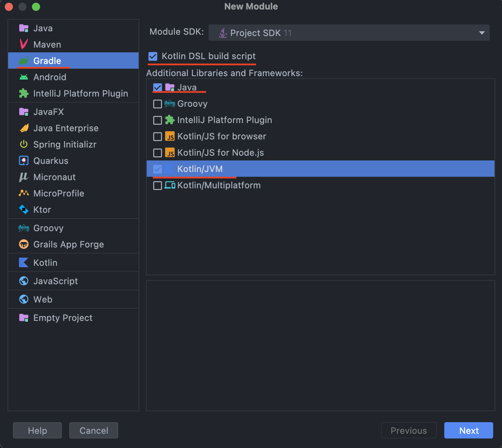Image resolution: width=502 pixels, height=448 pixels.
Task: Click the Ktor label
Action: (x=42, y=210)
